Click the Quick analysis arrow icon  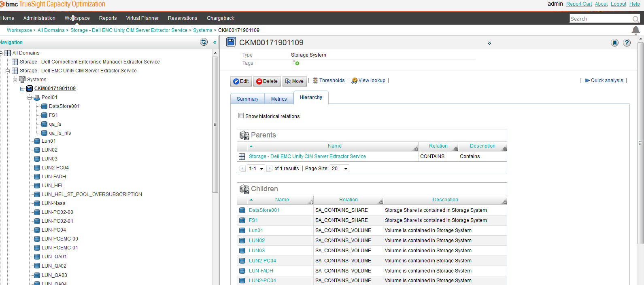[587, 80]
